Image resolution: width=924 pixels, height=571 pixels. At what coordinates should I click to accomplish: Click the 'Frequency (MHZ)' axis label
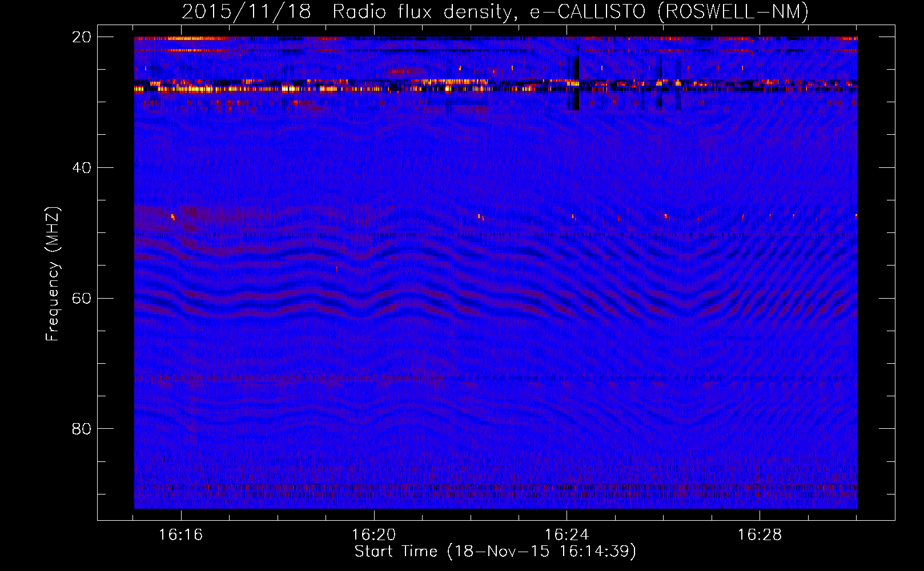(53, 274)
